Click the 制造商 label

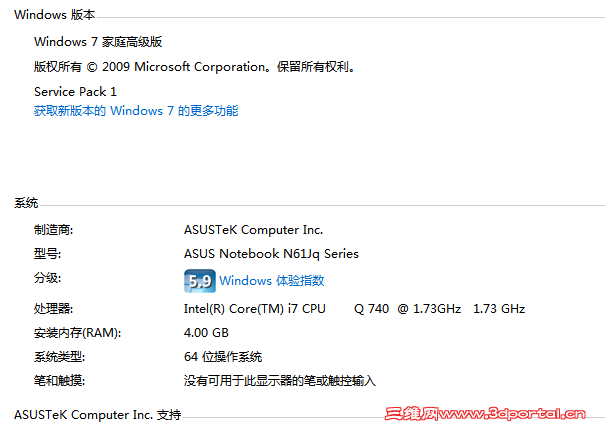(54, 230)
